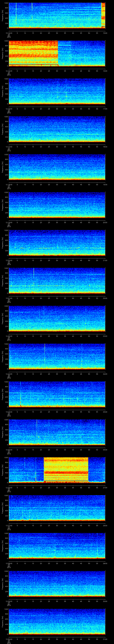Click the 12:17:00 start time label
114x644 pixels.
(x=9, y=147)
